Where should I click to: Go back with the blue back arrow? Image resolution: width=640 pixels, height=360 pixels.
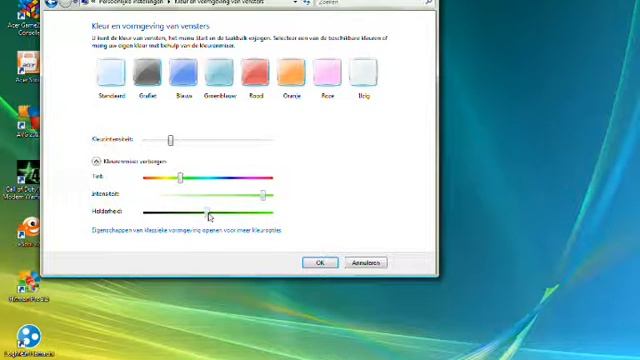[x=51, y=3]
